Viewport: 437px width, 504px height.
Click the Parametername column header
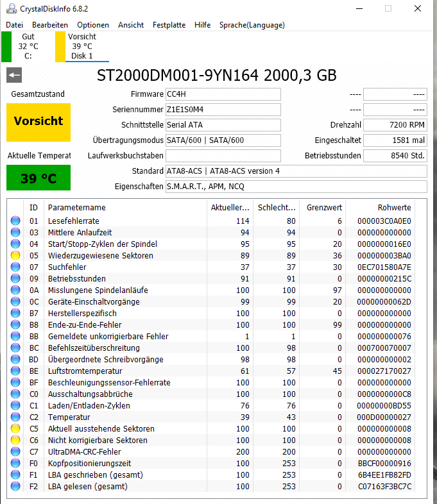(x=126, y=208)
